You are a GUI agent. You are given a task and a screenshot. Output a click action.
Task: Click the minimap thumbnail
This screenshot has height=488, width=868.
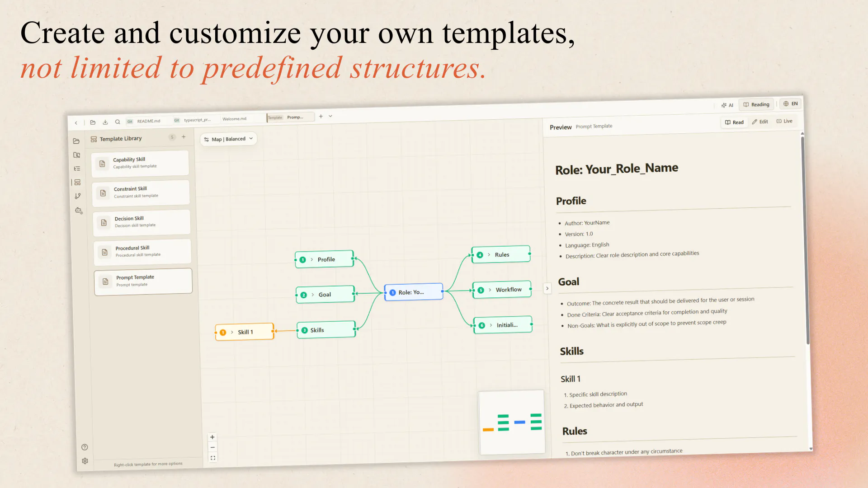(512, 422)
